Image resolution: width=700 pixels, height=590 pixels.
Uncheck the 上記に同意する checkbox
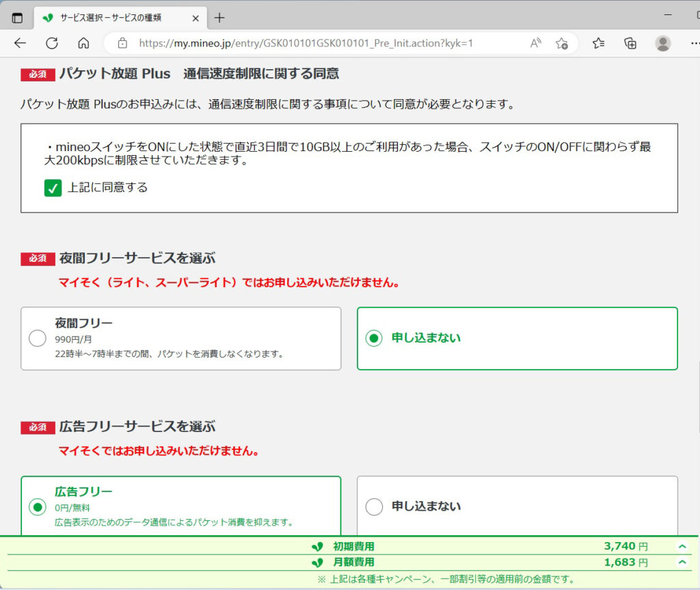53,188
